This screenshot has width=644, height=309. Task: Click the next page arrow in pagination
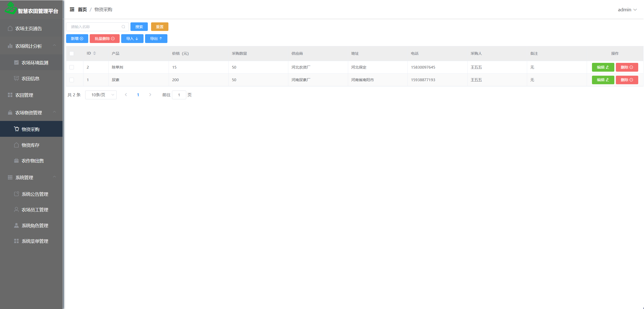tap(150, 95)
